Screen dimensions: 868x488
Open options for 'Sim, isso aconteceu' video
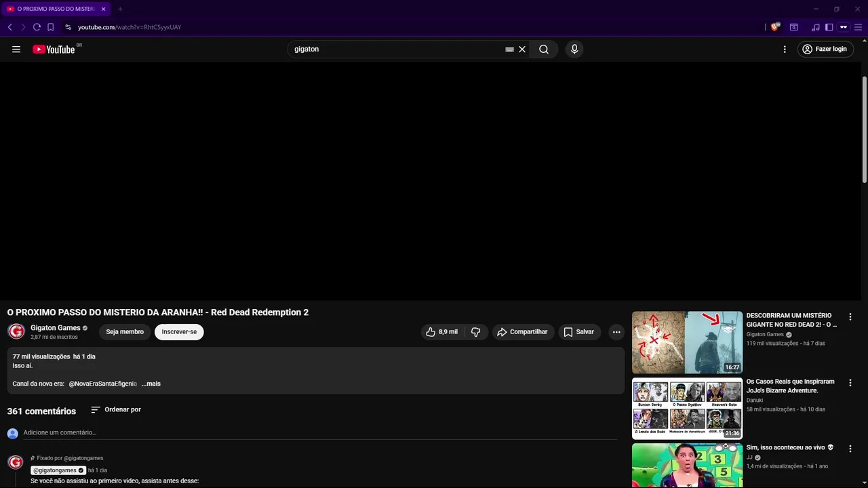[x=850, y=449]
